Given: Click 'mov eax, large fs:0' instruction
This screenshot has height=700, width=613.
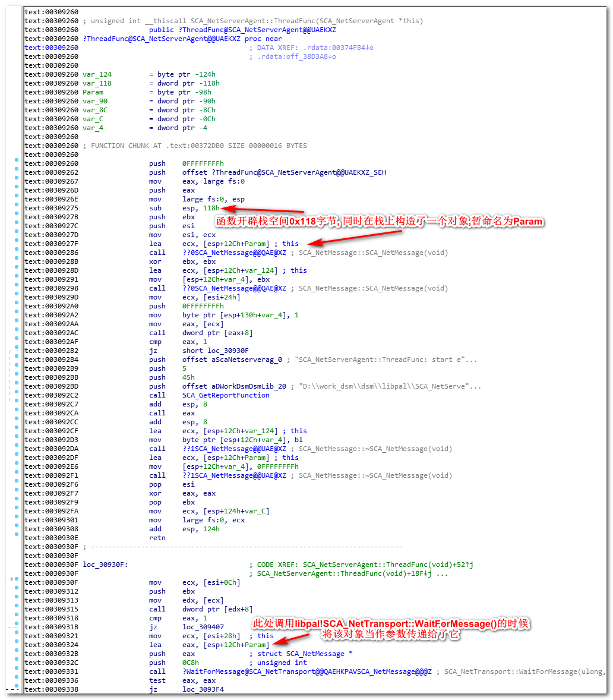Looking at the screenshot, I should [197, 182].
